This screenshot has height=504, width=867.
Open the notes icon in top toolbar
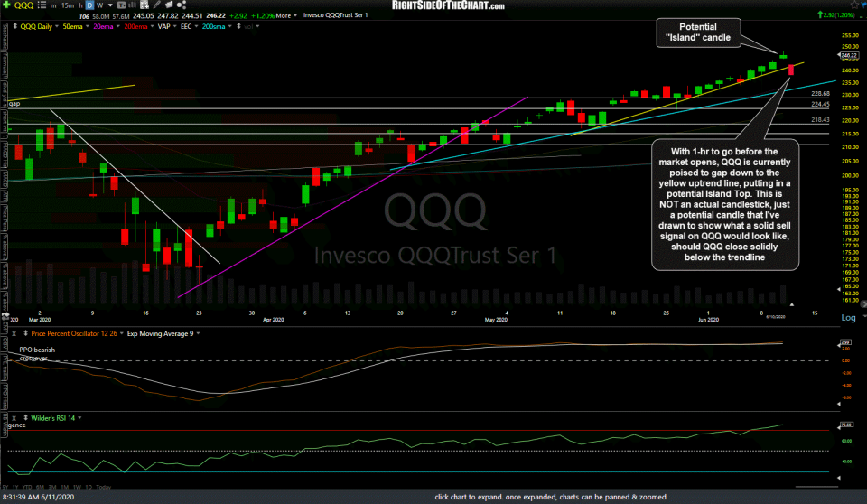tap(169, 5)
